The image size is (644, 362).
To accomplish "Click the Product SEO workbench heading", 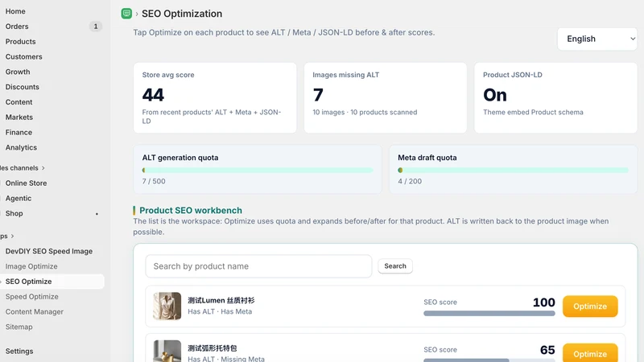I will click(x=191, y=211).
